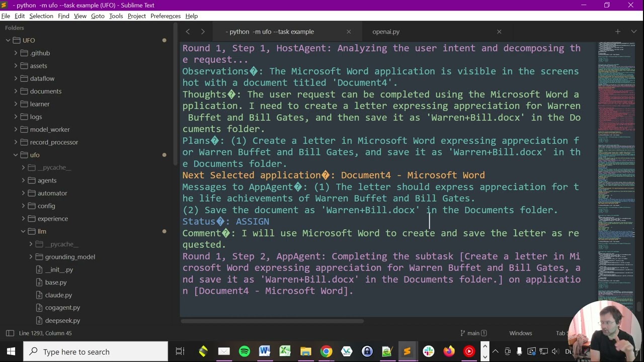This screenshot has height=362, width=644.
Task: Close the python -m ufo task tab
Action: coord(349,32)
